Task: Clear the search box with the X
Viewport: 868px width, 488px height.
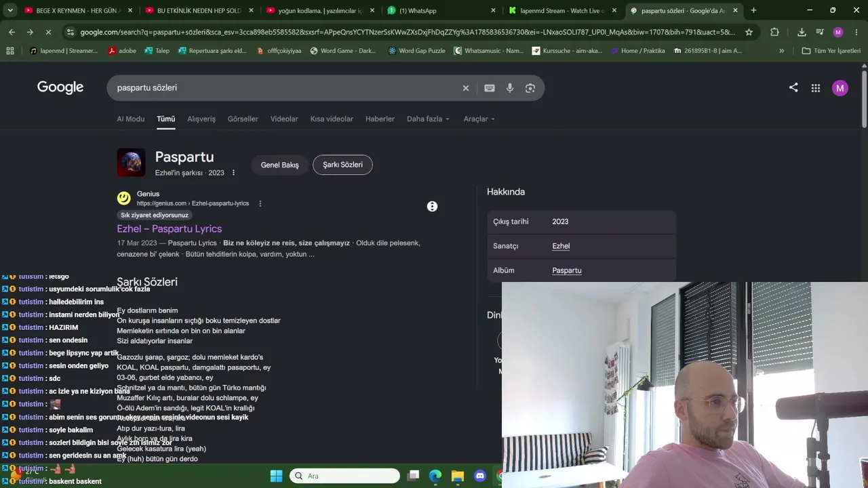Action: [x=466, y=88]
